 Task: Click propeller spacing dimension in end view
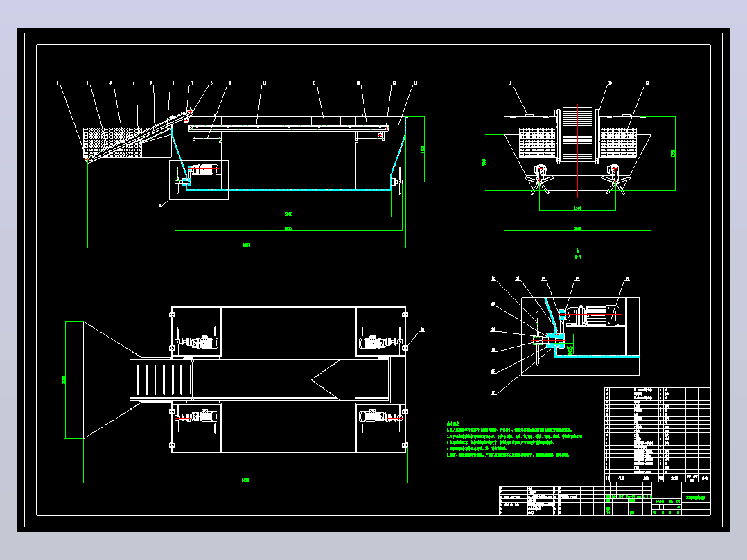(x=577, y=208)
